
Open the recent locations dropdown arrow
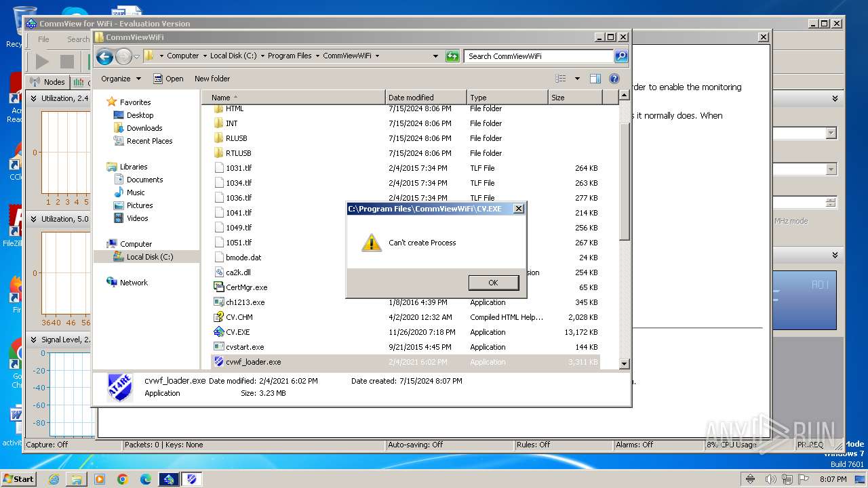click(x=136, y=56)
